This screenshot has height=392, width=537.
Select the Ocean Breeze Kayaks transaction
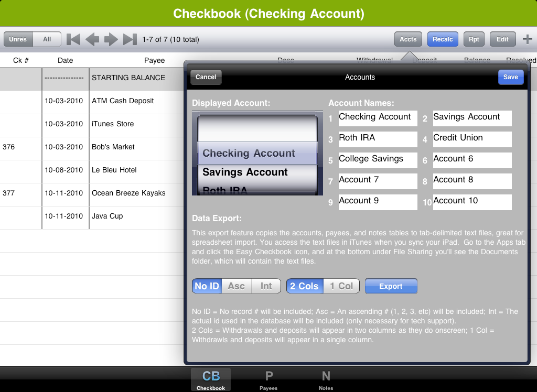(92, 194)
